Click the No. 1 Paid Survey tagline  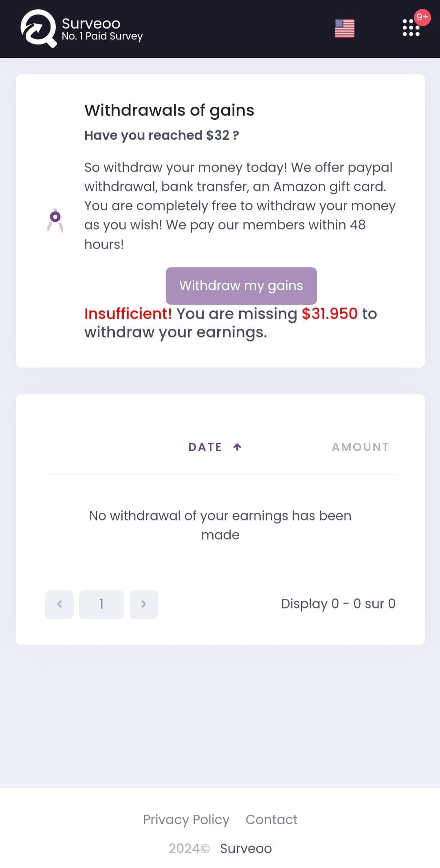tap(102, 36)
